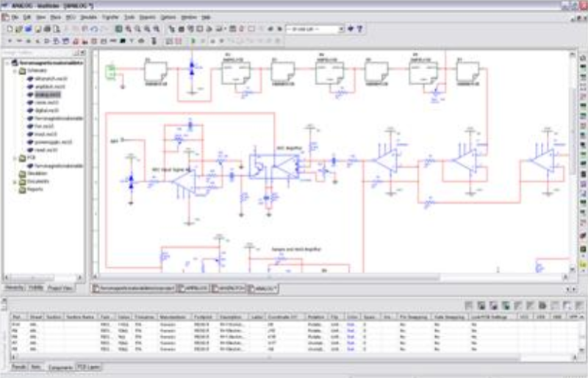Image resolution: width=588 pixels, height=378 pixels.
Task: Expand the Documents folder in project tree
Action: (15, 182)
